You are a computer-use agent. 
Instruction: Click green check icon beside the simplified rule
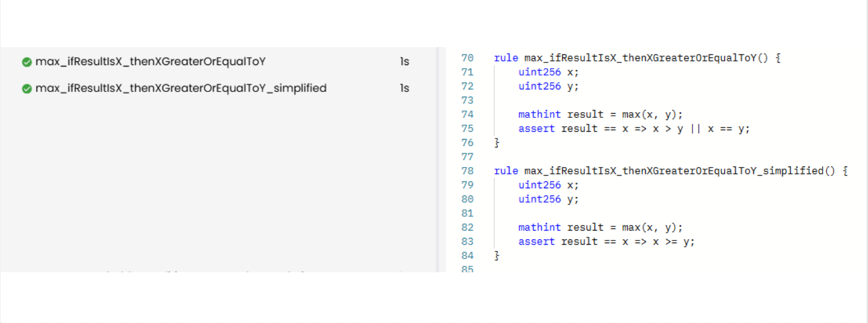27,88
